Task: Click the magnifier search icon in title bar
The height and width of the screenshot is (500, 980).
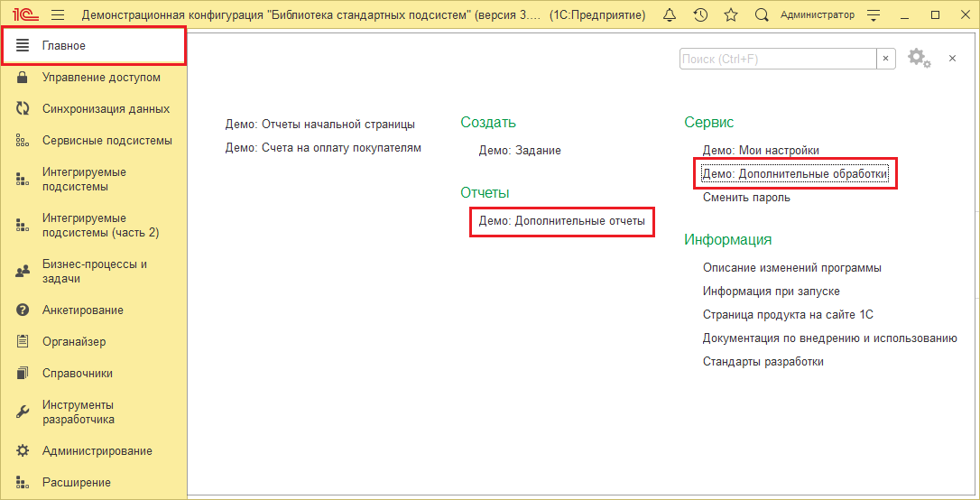Action: click(762, 15)
